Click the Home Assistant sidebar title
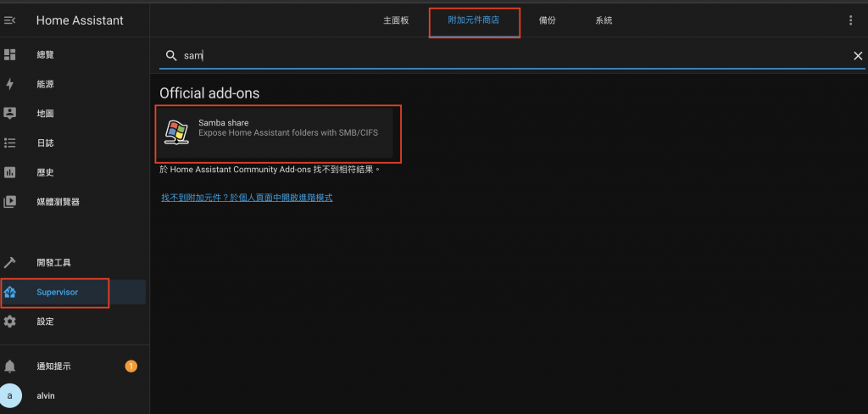The width and height of the screenshot is (868, 414). coord(80,20)
